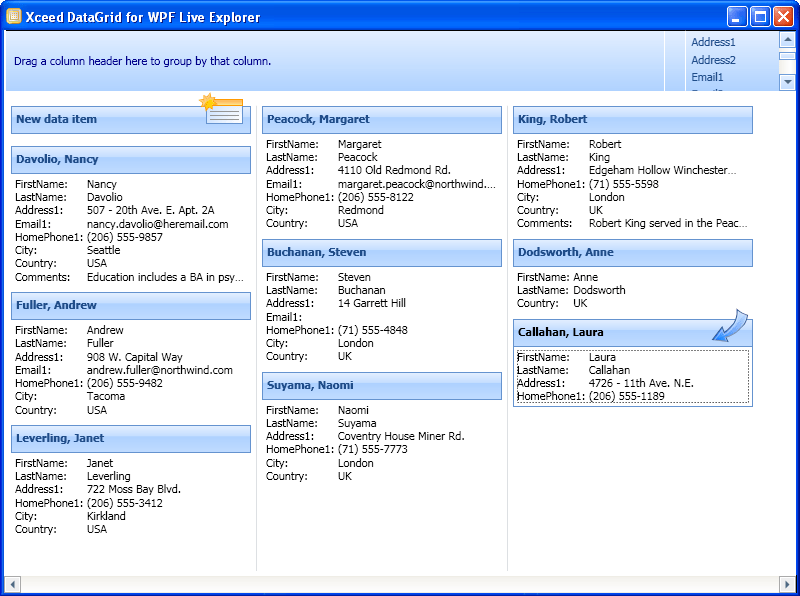
Task: Click the left arrow of the bottom scrollbar
Action: pyautogui.click(x=10, y=581)
